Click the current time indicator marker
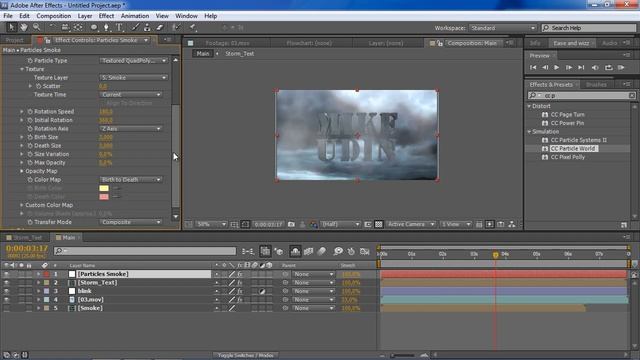The image size is (640, 360). (x=495, y=255)
